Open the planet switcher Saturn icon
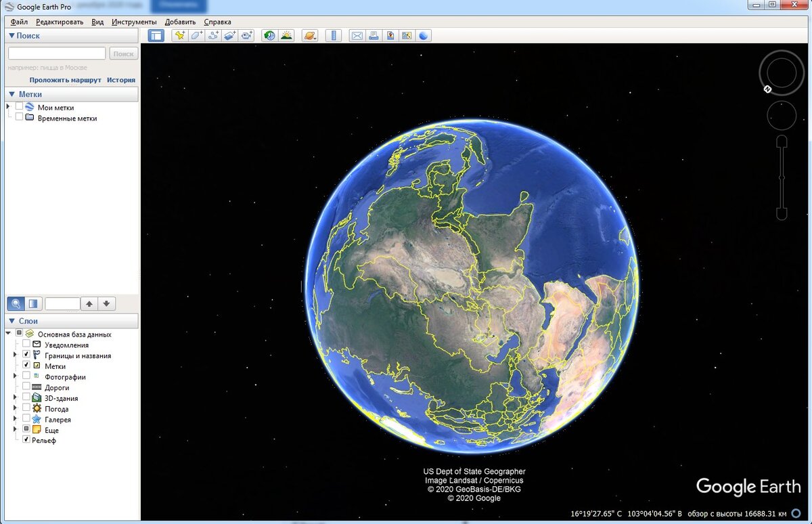Viewport: 812px width, 524px height. click(309, 35)
